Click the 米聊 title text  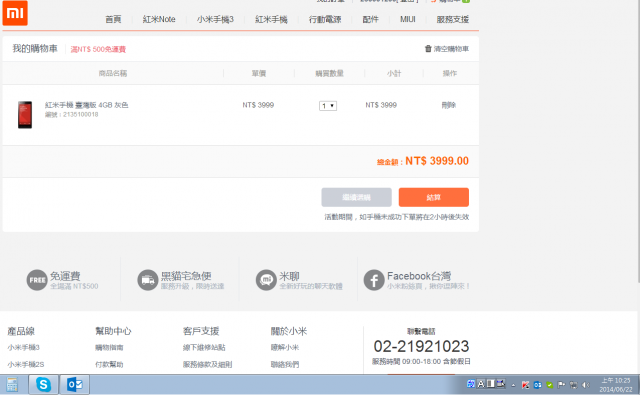click(x=289, y=276)
